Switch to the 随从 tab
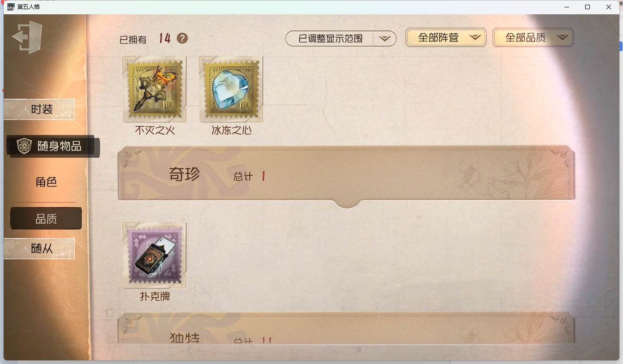 39,249
